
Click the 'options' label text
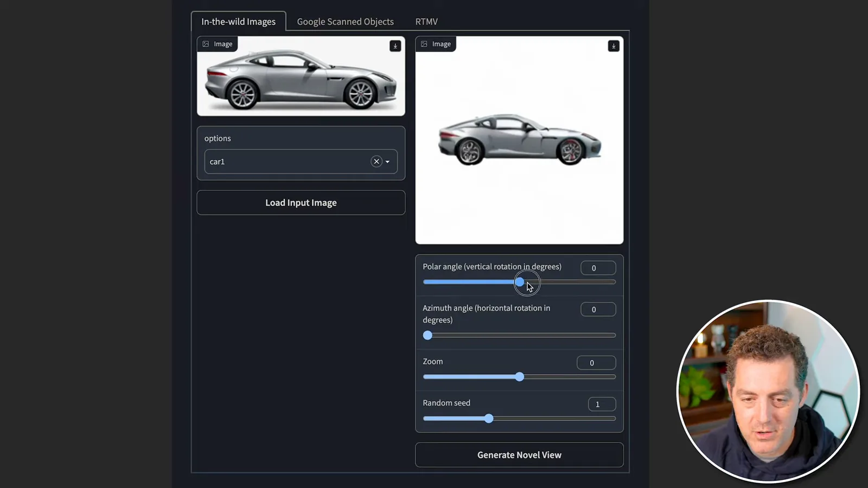(218, 138)
